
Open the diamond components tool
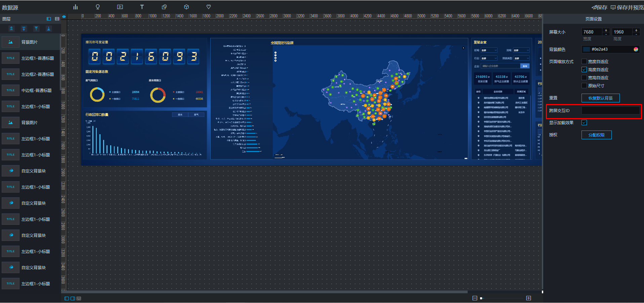click(209, 7)
